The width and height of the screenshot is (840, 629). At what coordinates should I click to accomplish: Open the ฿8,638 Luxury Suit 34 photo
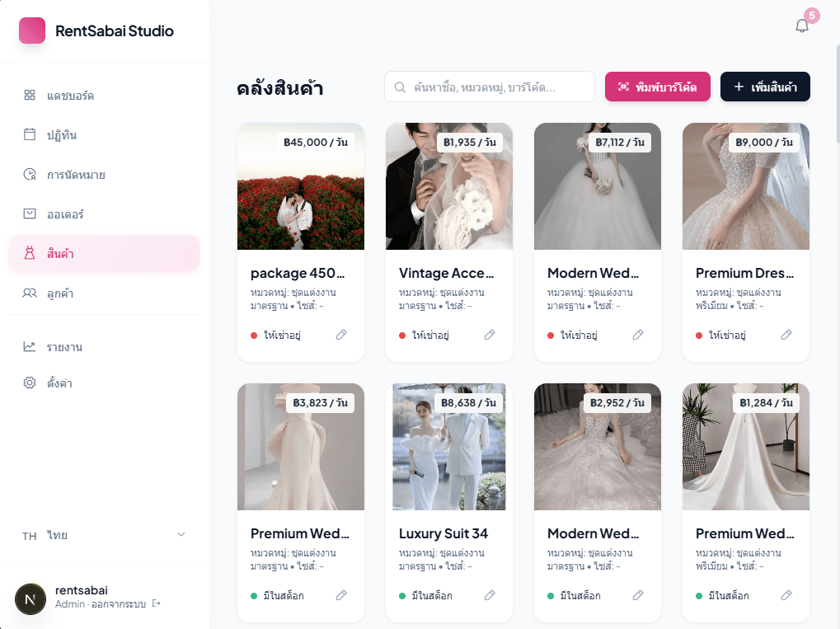[449, 447]
